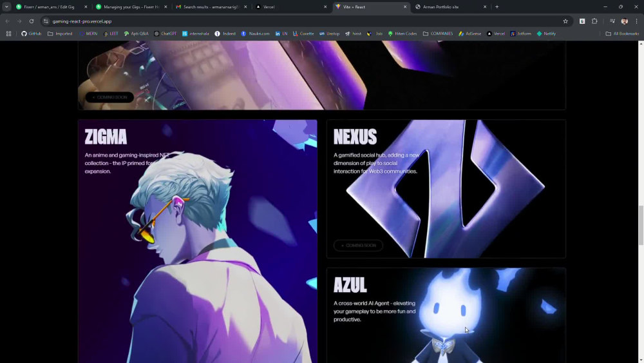The width and height of the screenshot is (644, 363).
Task: Open the Indeed bookmark
Action: pos(225,34)
